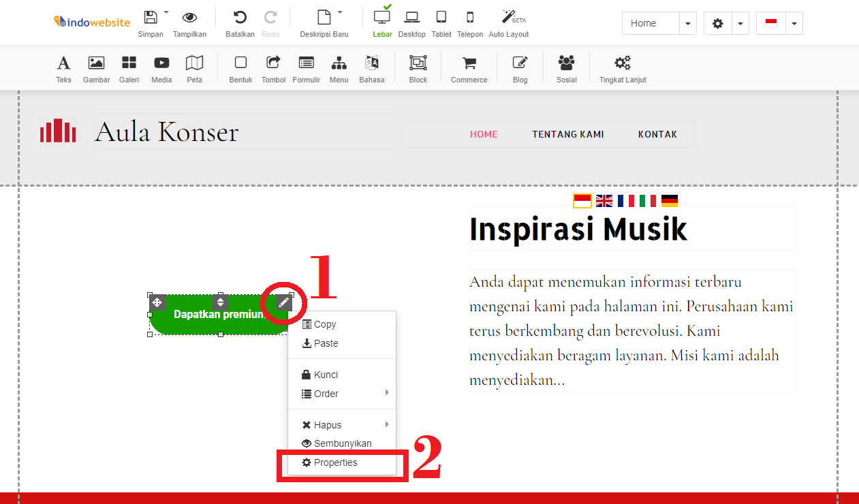
Task: Open the Sosial social tool
Action: pyautogui.click(x=566, y=70)
